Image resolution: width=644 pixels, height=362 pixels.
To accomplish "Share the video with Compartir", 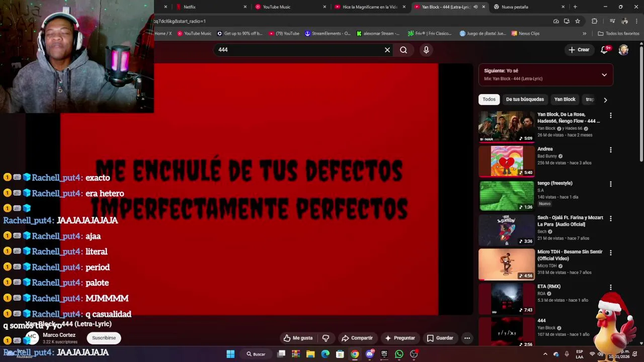I will coord(357,338).
